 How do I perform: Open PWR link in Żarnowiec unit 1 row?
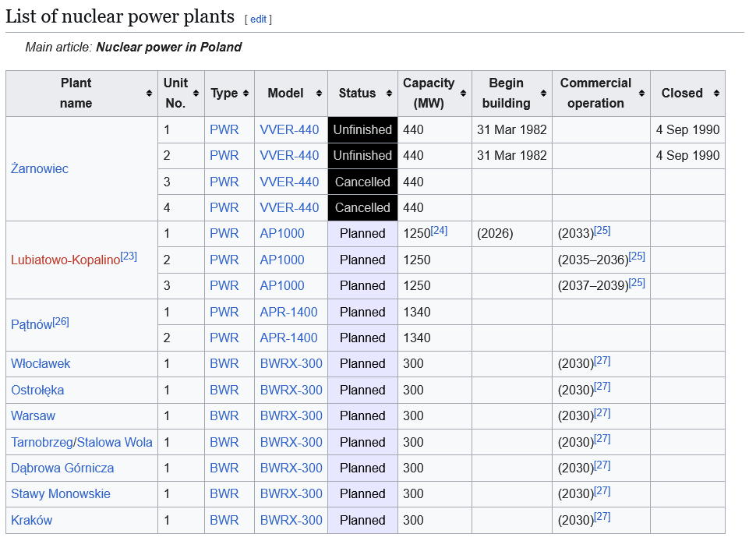[x=224, y=129]
